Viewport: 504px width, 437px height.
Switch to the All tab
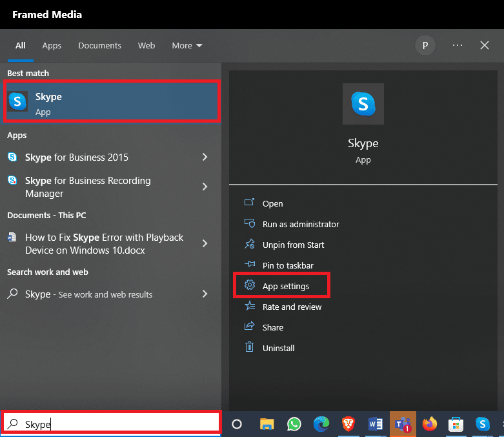tap(20, 46)
